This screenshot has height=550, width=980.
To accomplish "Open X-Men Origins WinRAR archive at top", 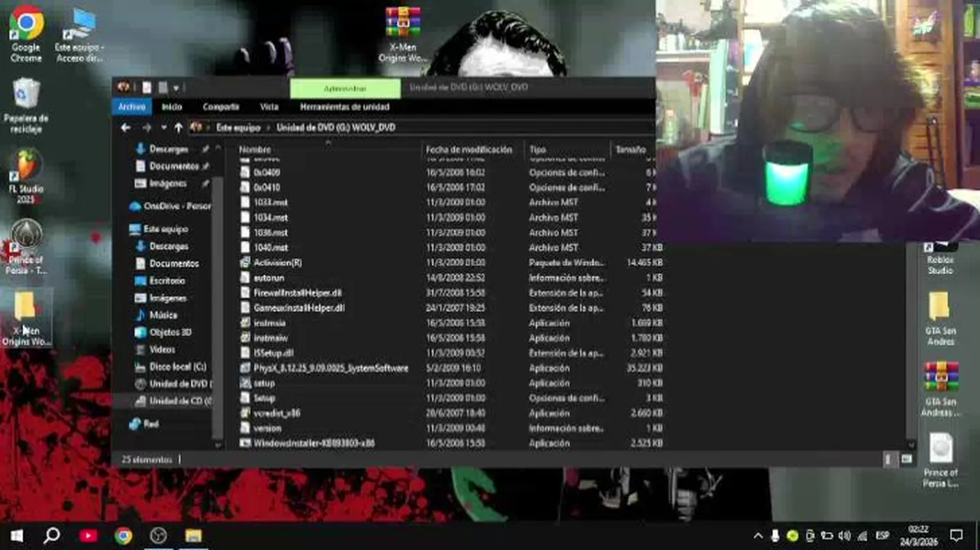I will pos(403,35).
